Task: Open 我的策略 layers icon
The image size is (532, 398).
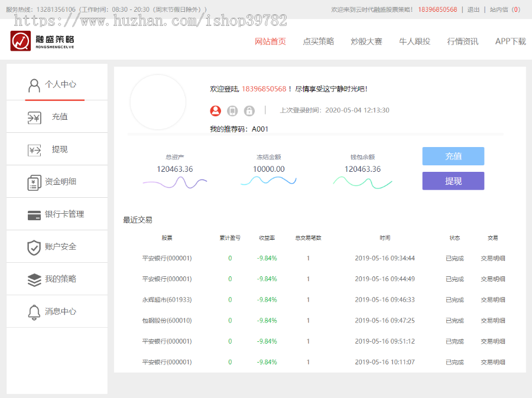Action: tap(34, 279)
